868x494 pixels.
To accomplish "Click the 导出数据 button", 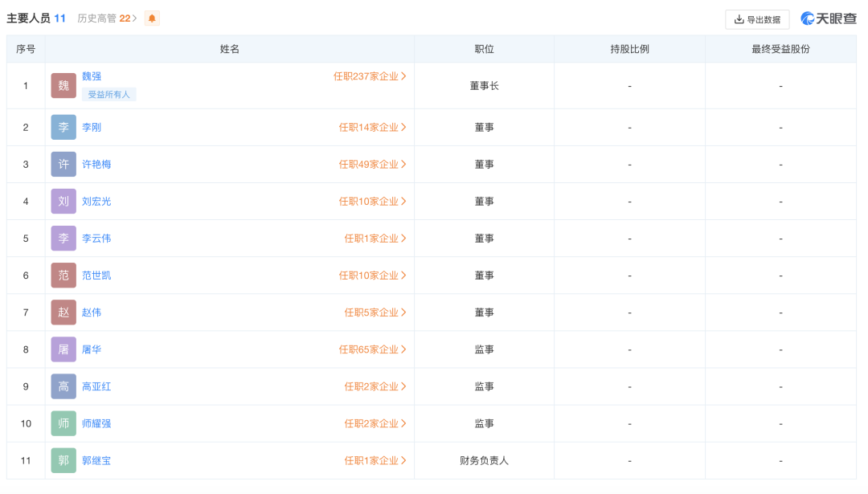I will pyautogui.click(x=757, y=19).
